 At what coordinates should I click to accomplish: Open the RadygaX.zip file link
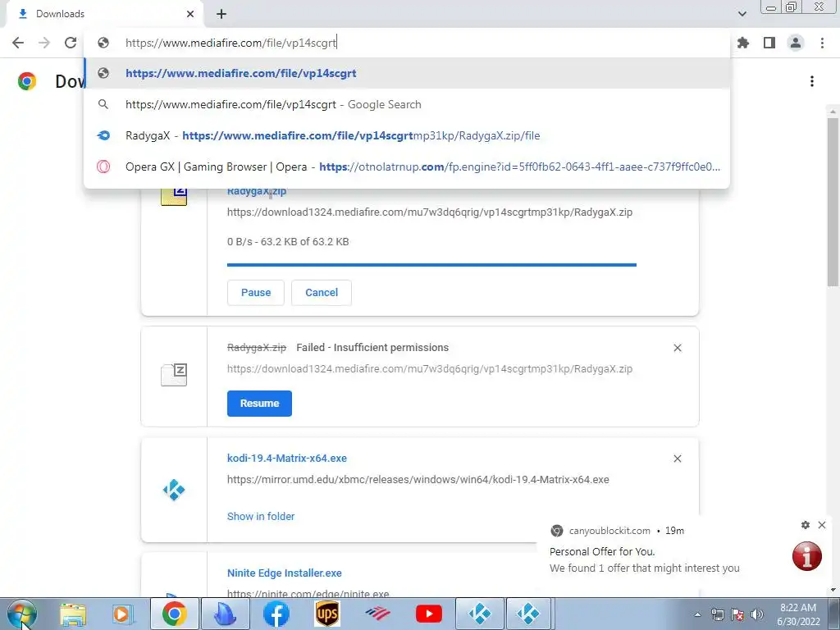[257, 191]
